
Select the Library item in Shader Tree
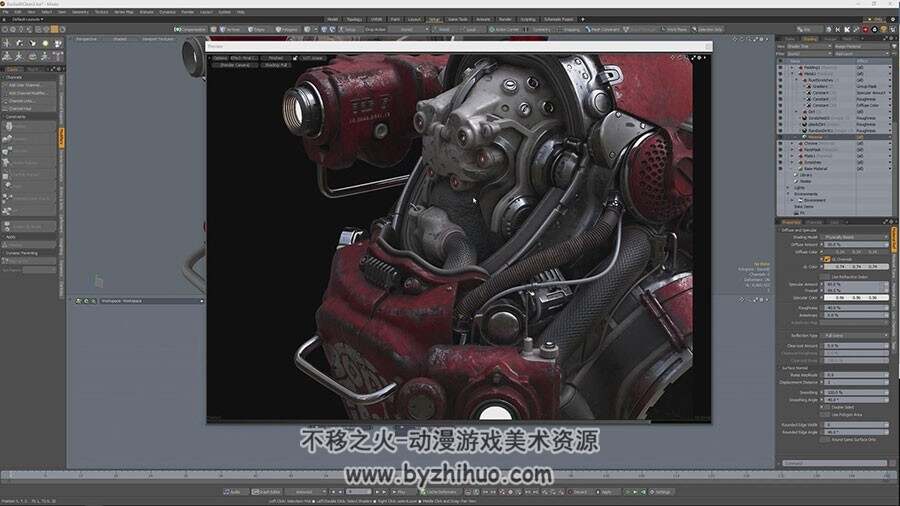point(805,175)
